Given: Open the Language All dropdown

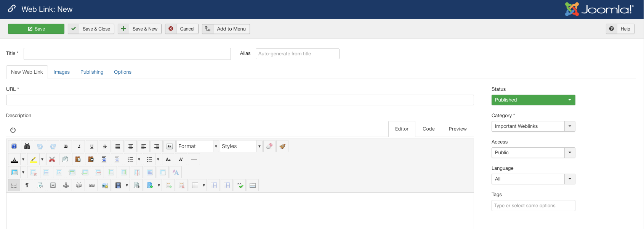Looking at the screenshot, I should [533, 179].
